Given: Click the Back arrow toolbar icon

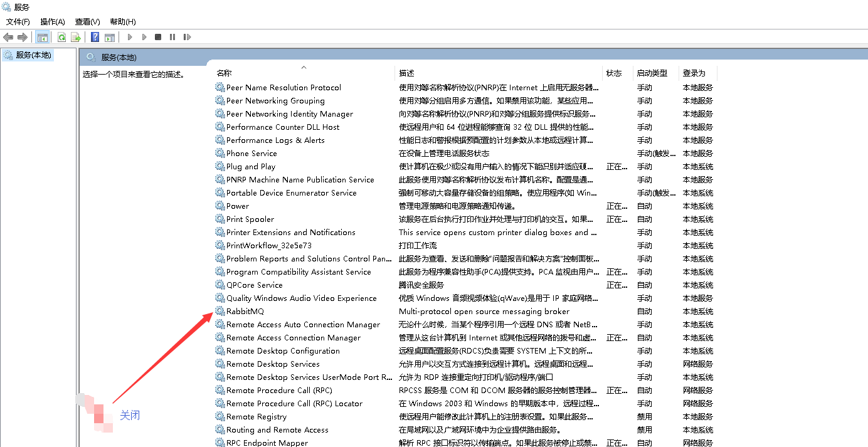Looking at the screenshot, I should click(8, 37).
